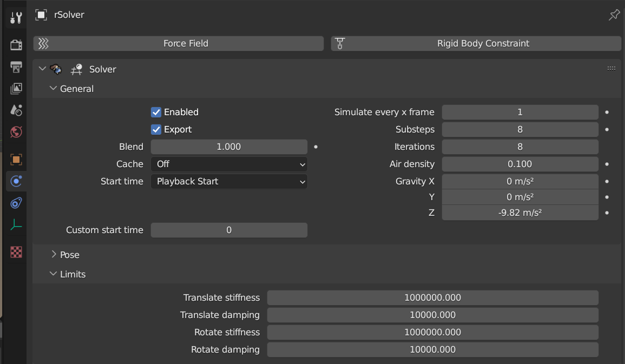Open the Start time dropdown
The image size is (625, 364).
229,181
